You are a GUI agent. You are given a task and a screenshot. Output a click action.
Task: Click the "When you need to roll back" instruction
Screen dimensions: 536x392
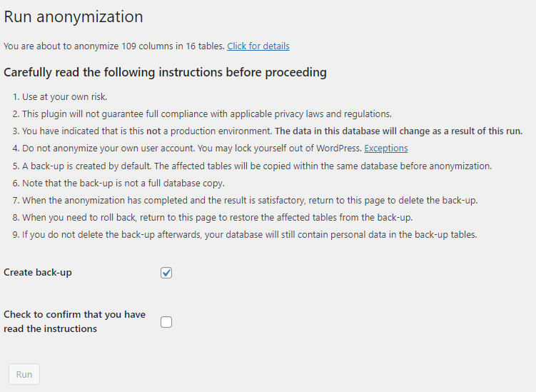click(x=214, y=217)
